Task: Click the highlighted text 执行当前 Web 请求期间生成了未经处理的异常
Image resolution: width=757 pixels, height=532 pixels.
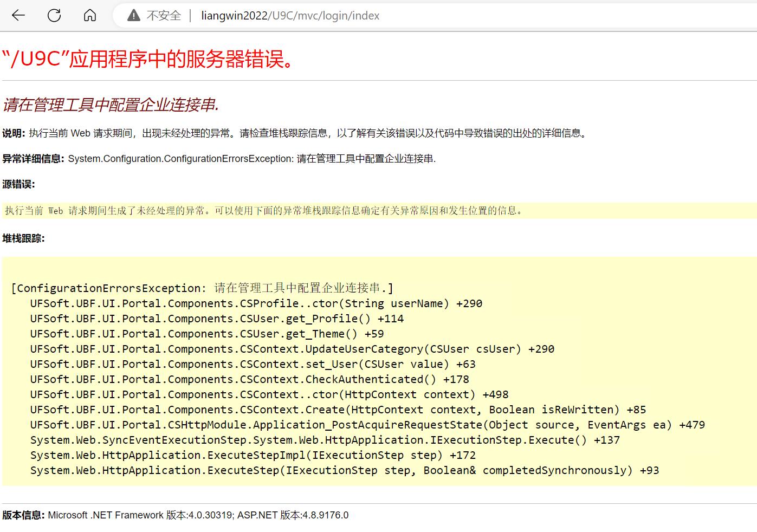Action: click(264, 211)
